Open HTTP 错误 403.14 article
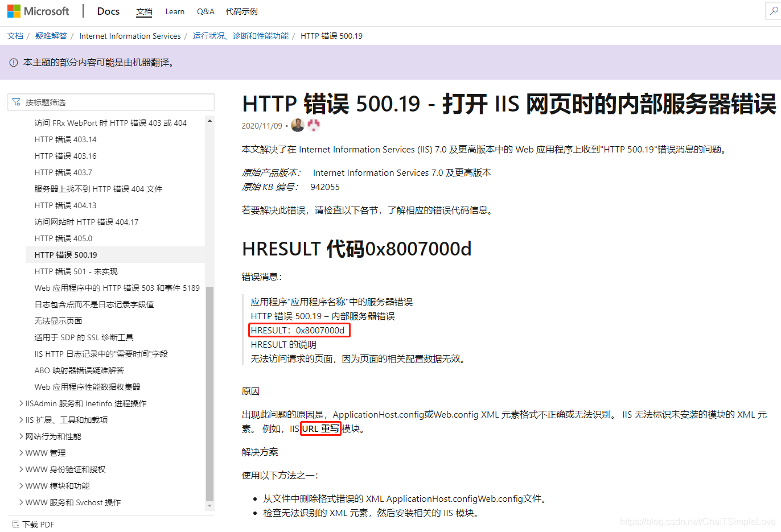Screen dimensions: 781x532 [x=65, y=139]
